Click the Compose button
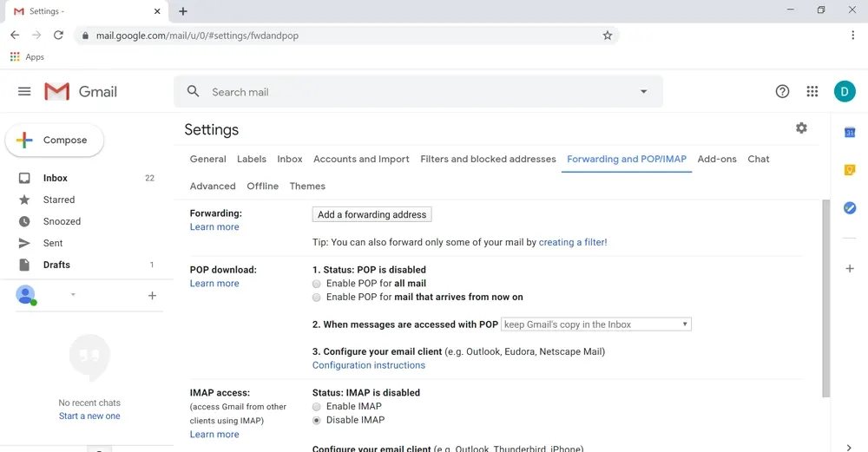This screenshot has width=868, height=452. point(54,140)
